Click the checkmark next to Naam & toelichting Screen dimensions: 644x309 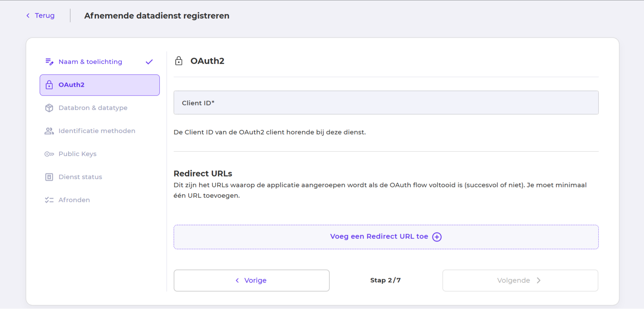[x=149, y=62]
